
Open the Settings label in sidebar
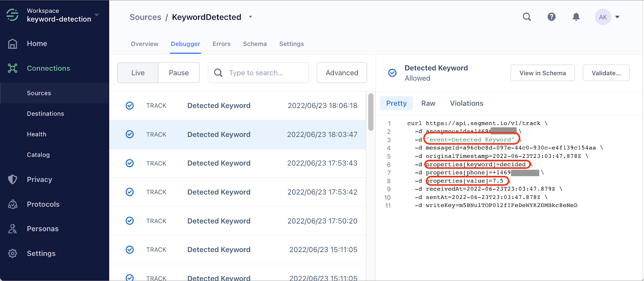[x=41, y=253]
